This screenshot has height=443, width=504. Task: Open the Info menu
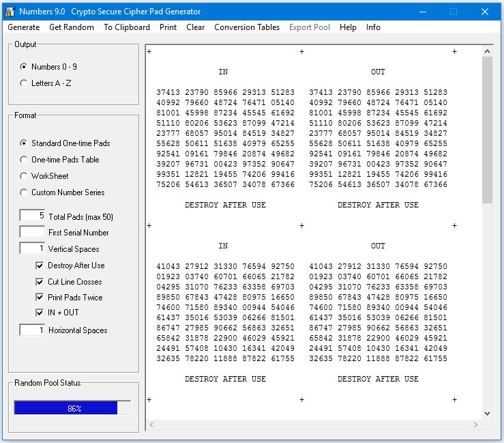[x=373, y=27]
